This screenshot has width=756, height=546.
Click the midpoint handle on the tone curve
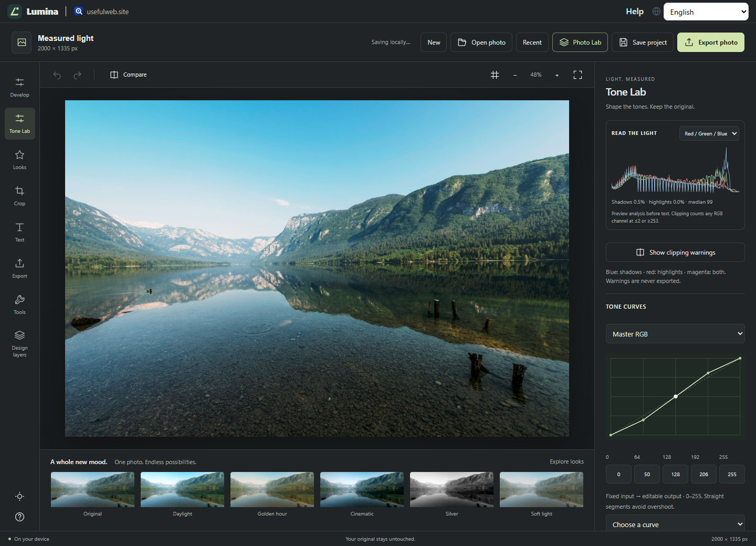(x=676, y=396)
